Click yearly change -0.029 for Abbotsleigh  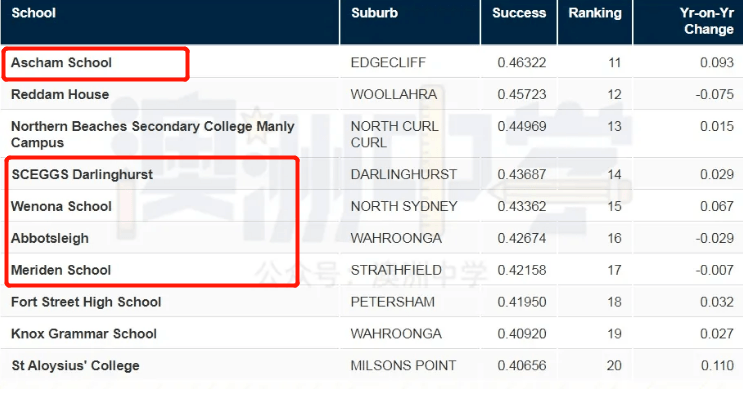[715, 238]
